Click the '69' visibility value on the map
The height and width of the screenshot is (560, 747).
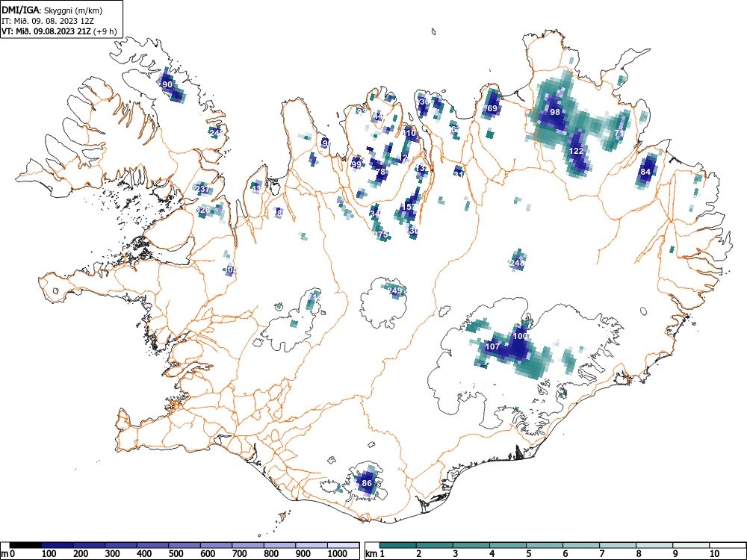coord(492,108)
